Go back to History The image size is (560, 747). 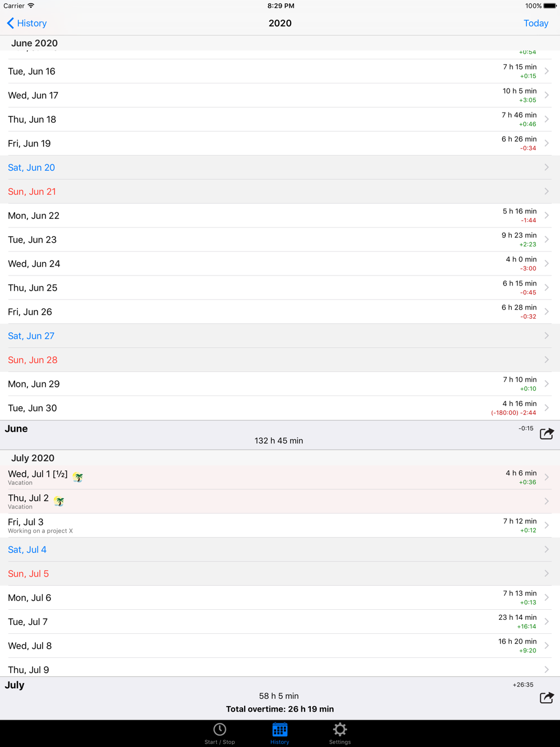pos(32,23)
